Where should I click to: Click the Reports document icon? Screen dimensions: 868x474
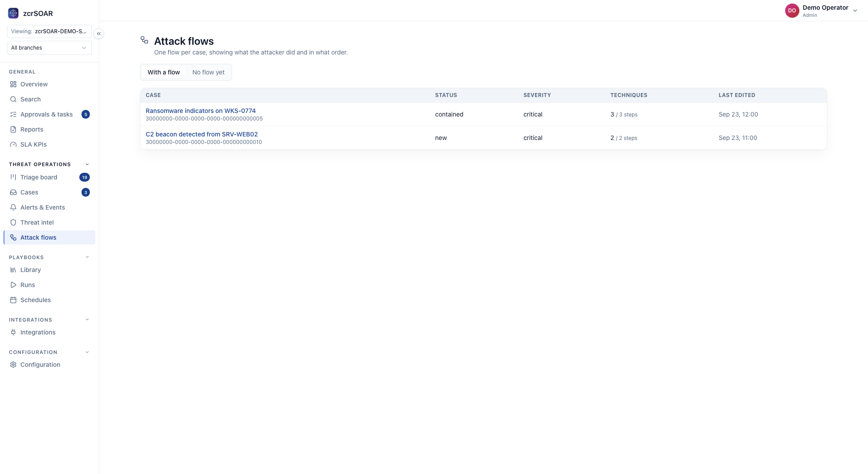13,129
